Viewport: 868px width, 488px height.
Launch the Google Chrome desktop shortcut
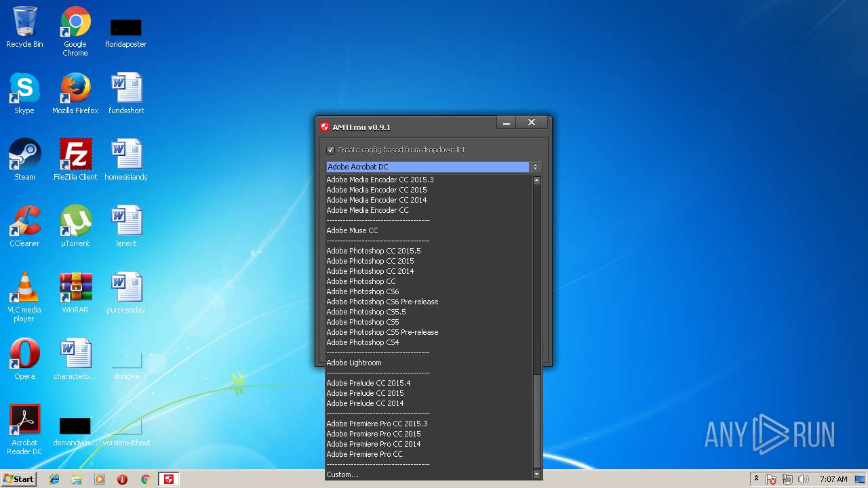75,31
